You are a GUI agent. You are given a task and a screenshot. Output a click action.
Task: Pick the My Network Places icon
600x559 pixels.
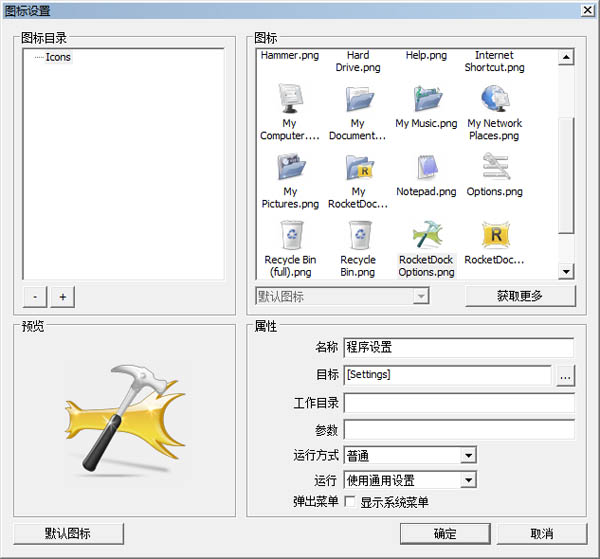coord(494,101)
